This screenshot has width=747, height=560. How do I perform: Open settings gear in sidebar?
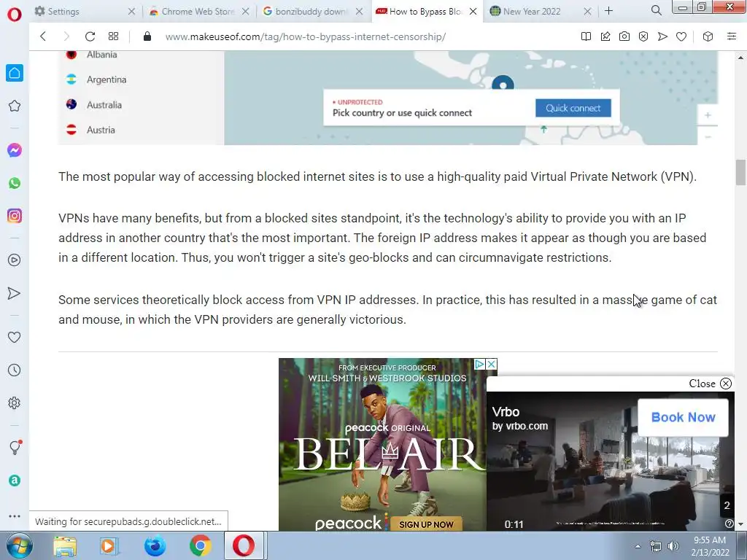[x=15, y=402]
